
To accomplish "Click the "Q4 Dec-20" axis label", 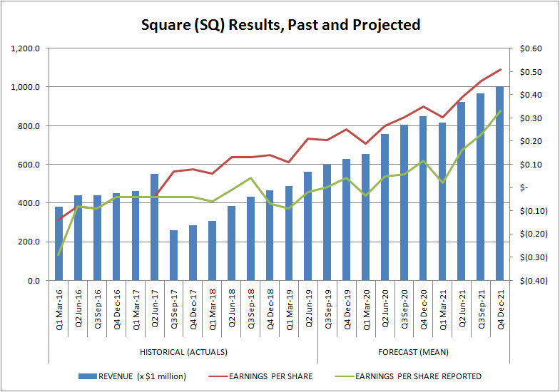I will (423, 309).
